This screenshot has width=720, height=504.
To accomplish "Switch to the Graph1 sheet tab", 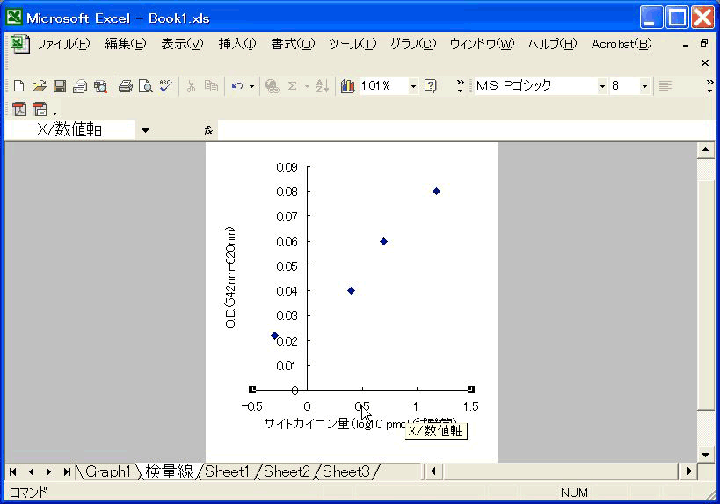I will pyautogui.click(x=107, y=472).
